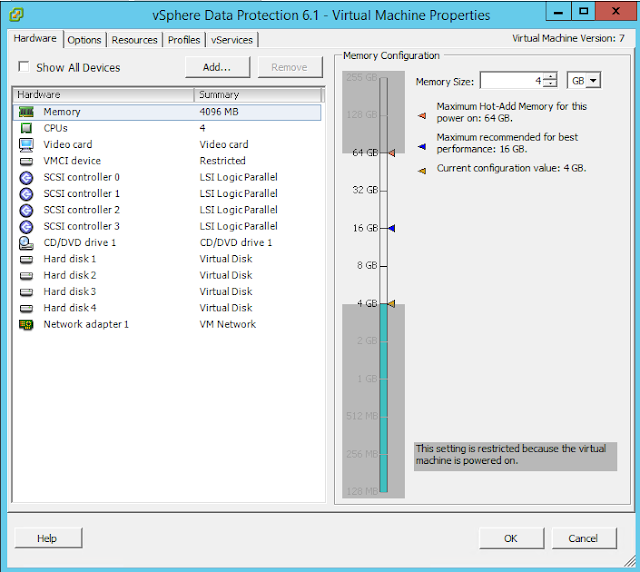640x572 pixels.
Task: Click the CD/DVD drive 1 disc icon
Action: pos(27,243)
